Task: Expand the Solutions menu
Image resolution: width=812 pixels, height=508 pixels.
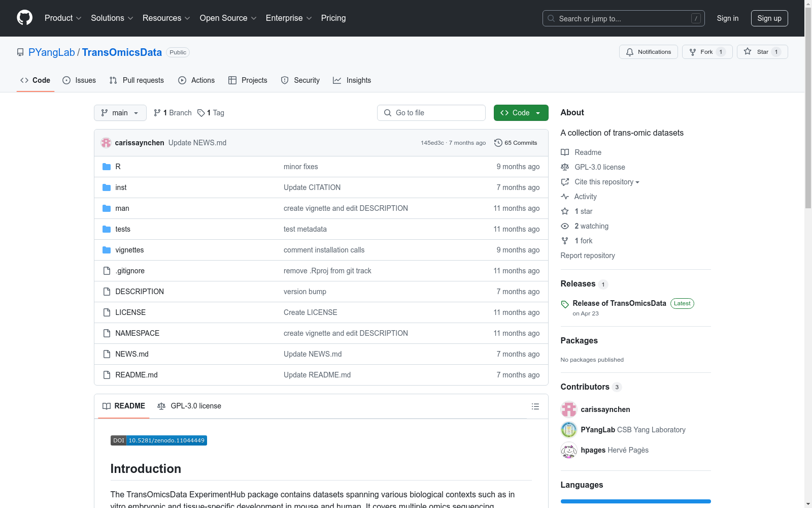Action: (x=112, y=18)
